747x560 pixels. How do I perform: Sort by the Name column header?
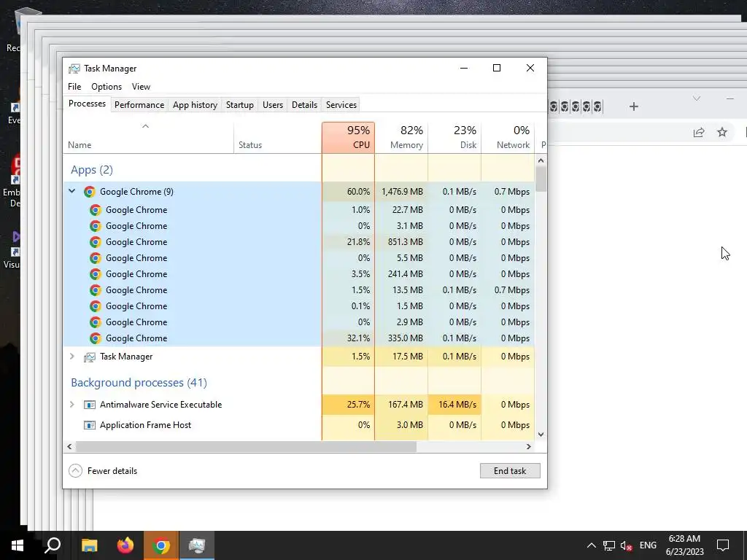click(148, 138)
